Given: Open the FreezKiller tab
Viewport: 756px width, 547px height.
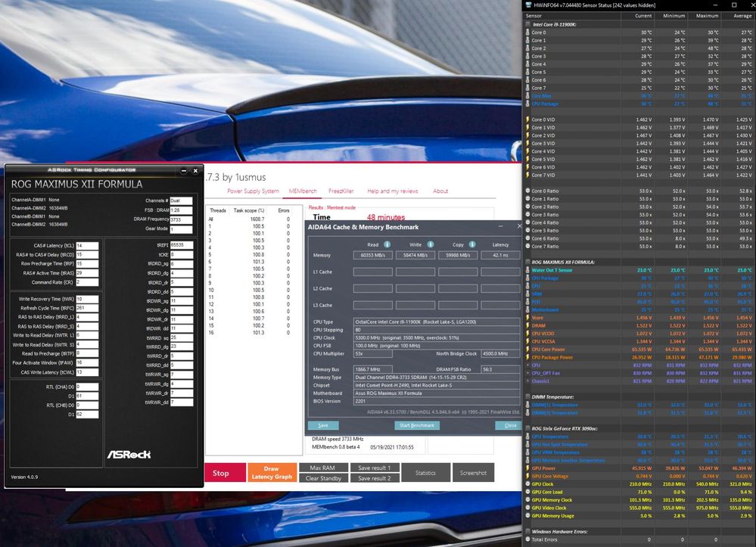Looking at the screenshot, I should pyautogui.click(x=341, y=191).
